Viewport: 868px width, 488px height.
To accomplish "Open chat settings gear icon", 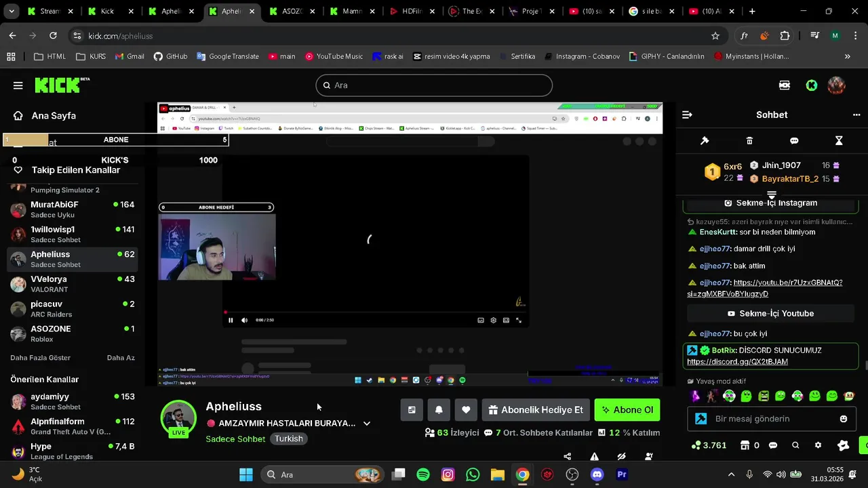I will pos(818,445).
